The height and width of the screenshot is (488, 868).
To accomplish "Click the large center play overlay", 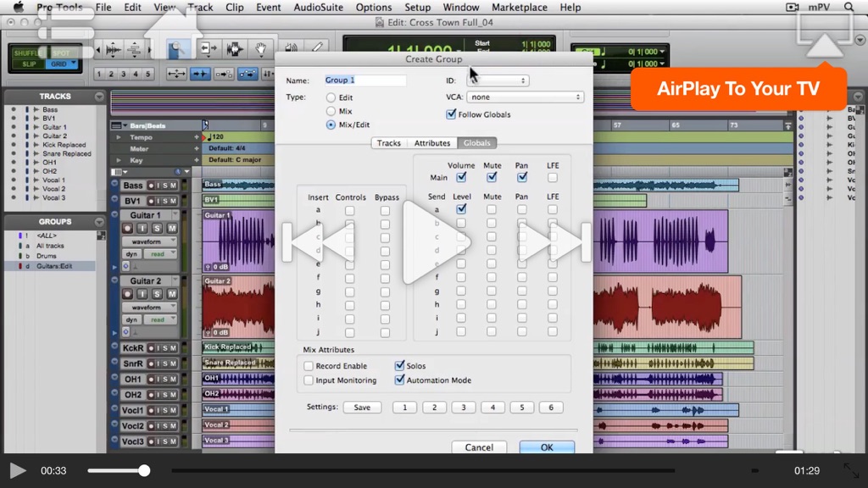I will click(x=436, y=242).
